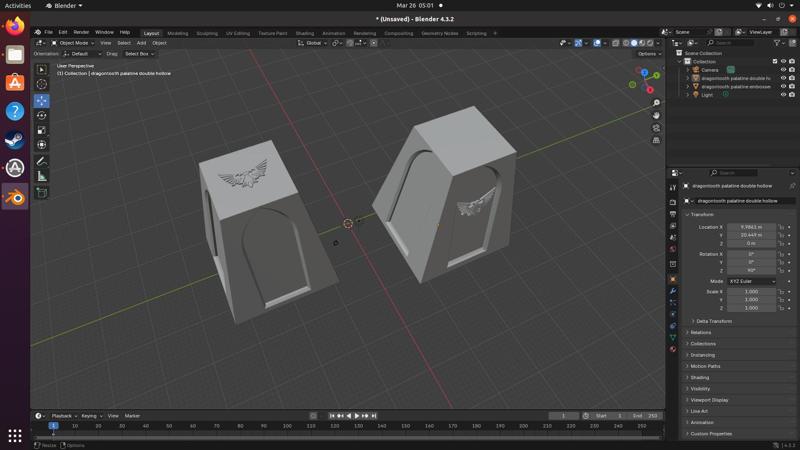This screenshot has height=450, width=800.
Task: Open the Object Data properties green triangle tab
Action: coord(673,337)
